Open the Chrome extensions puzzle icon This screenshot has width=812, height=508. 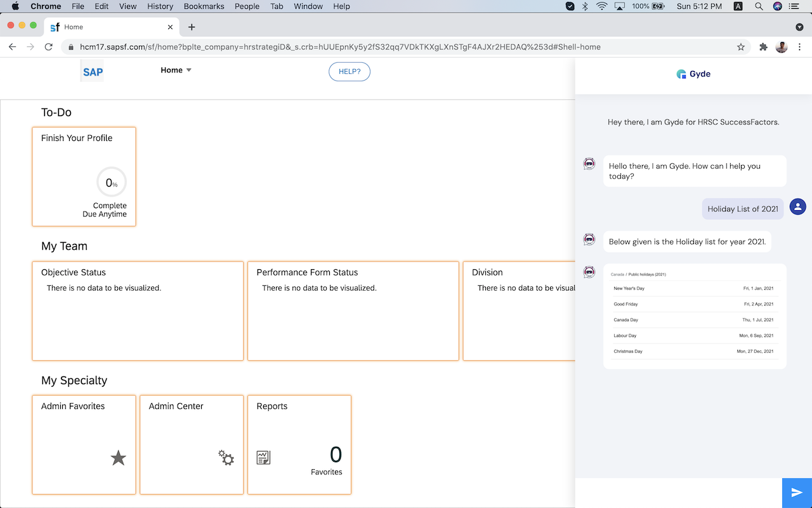pos(763,47)
